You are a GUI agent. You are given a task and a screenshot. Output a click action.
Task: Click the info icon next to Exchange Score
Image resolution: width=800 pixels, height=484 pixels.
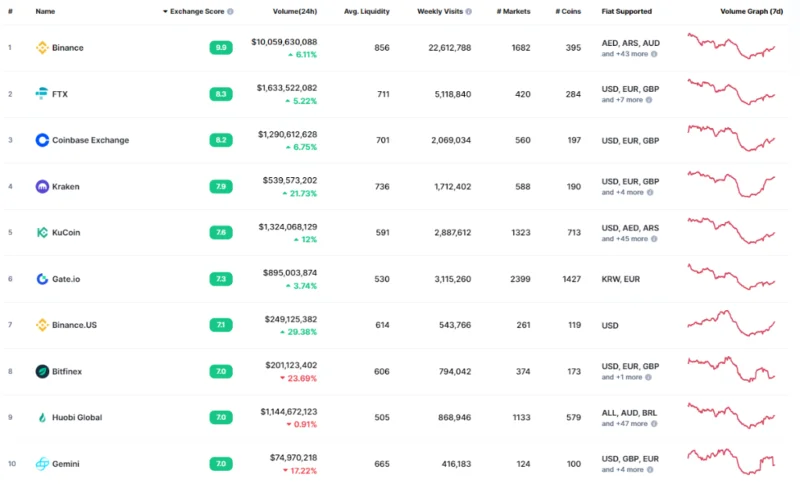tap(230, 11)
